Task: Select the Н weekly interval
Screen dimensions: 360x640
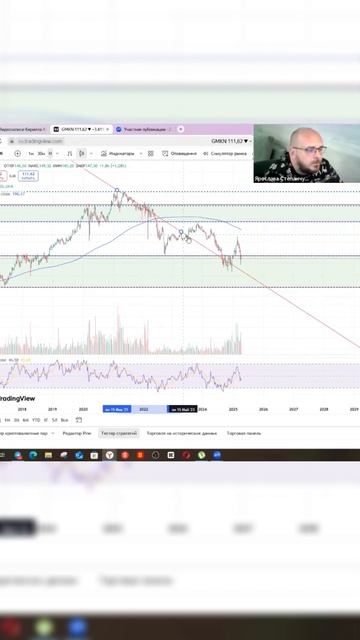Action: click(50, 153)
